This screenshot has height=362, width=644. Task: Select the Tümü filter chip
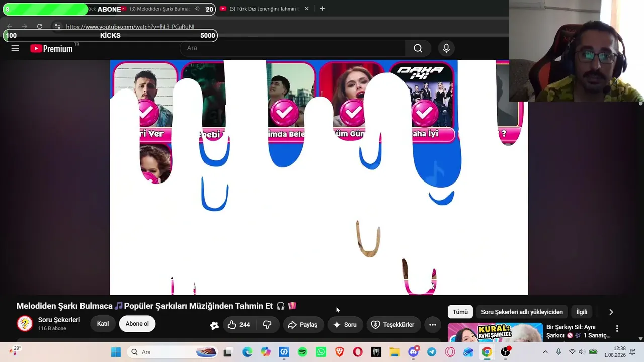point(460,312)
